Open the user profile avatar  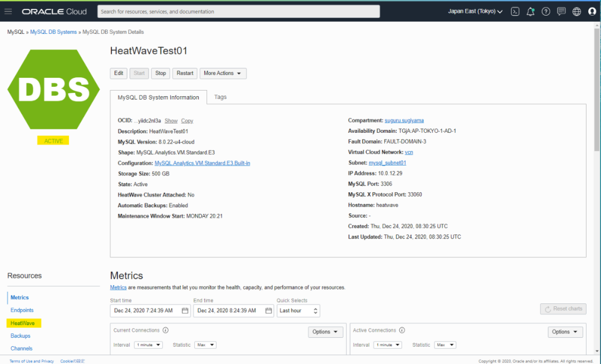point(592,12)
